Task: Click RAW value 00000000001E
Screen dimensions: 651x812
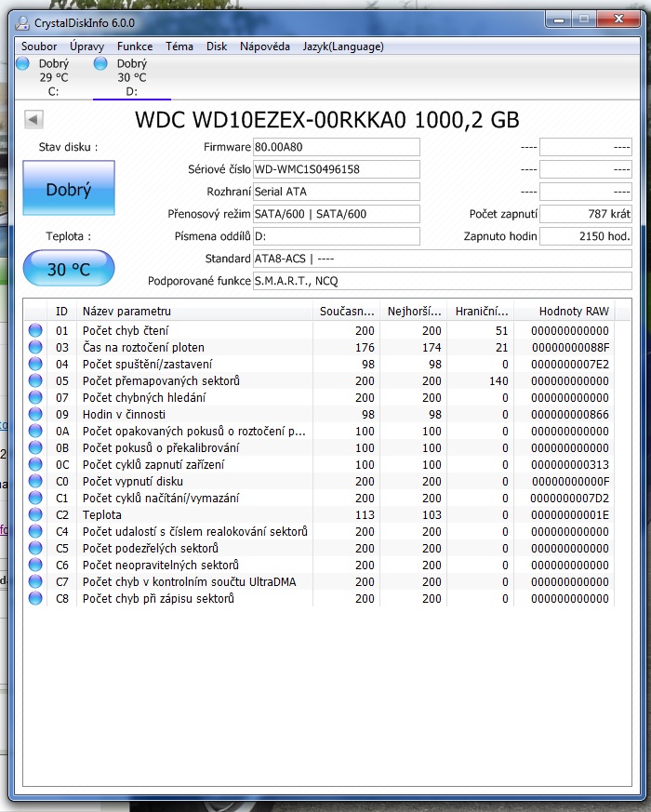Action: 570,514
